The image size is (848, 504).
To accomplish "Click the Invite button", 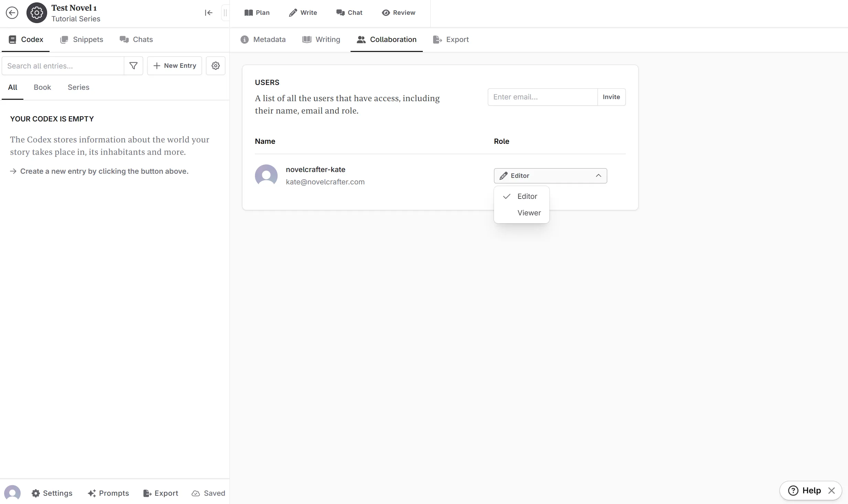I will tap(612, 97).
